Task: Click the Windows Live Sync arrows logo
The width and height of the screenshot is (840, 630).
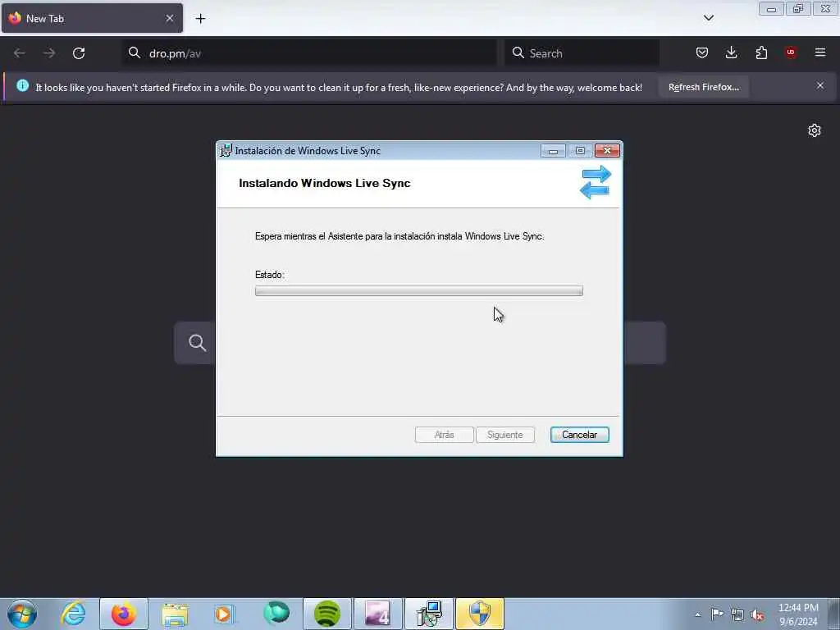Action: (596, 182)
